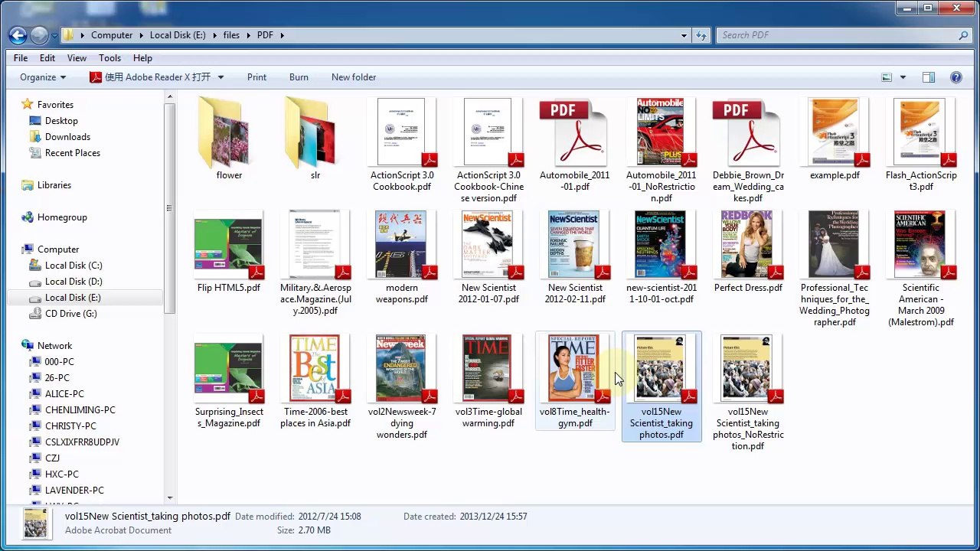This screenshot has width=980, height=551.
Task: Click the Forward navigation arrow
Action: pos(39,35)
